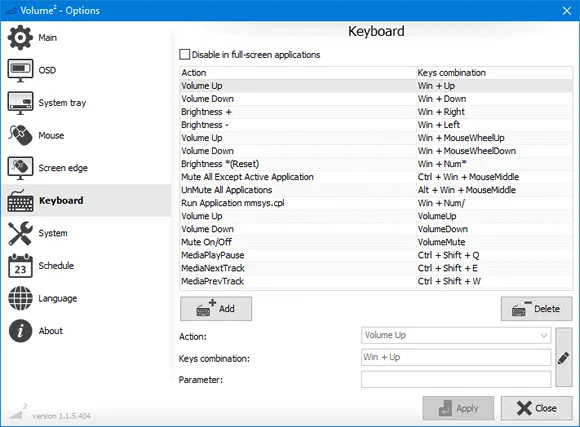The image size is (580, 427).
Task: Delete the selected hotkey
Action: [x=536, y=309]
